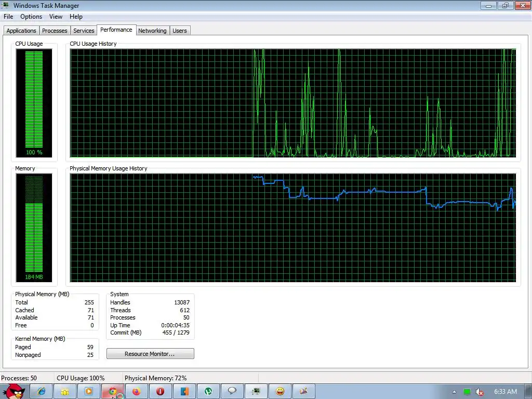Switch to the Processes tab
This screenshot has width=532, height=399.
[x=55, y=31]
